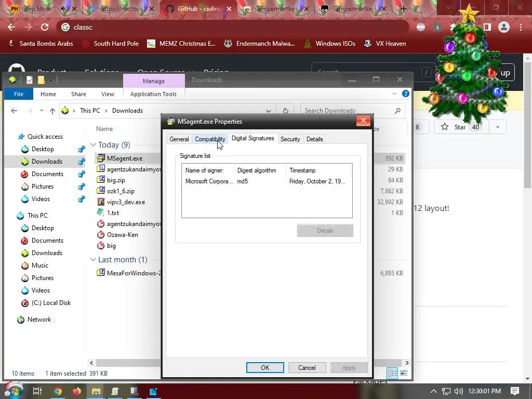The width and height of the screenshot is (532, 399).
Task: Collapse the Last month (1) group
Action: click(x=93, y=260)
